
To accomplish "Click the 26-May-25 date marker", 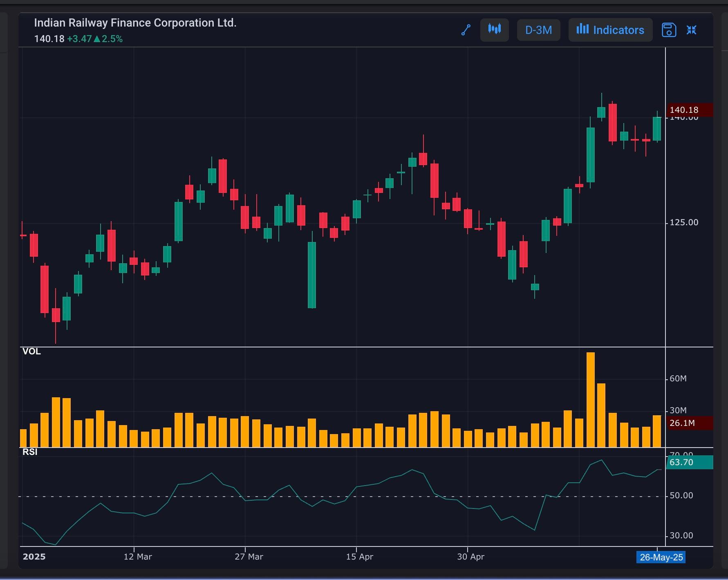I will pos(661,557).
